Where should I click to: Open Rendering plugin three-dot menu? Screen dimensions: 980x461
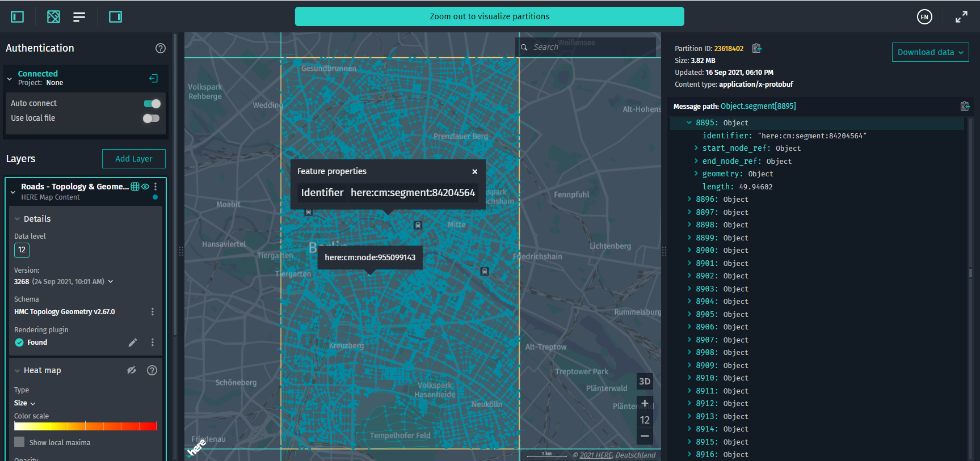tap(152, 342)
